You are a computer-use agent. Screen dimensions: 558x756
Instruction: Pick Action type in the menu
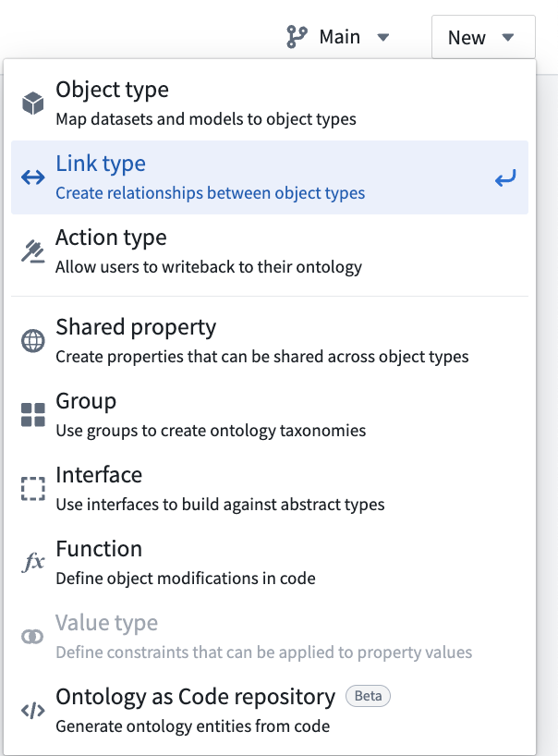[x=270, y=251]
